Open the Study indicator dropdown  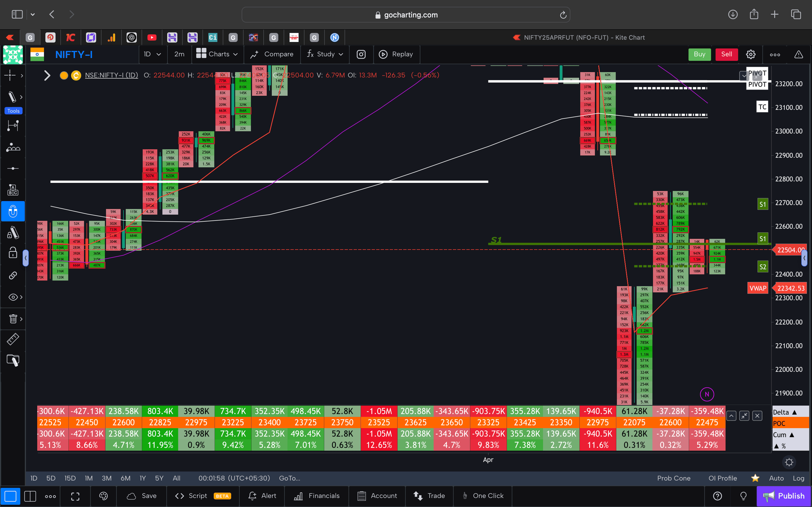pyautogui.click(x=325, y=54)
